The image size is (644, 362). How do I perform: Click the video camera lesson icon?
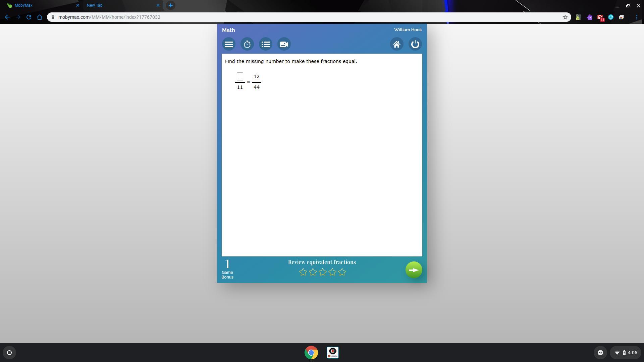[x=284, y=44]
